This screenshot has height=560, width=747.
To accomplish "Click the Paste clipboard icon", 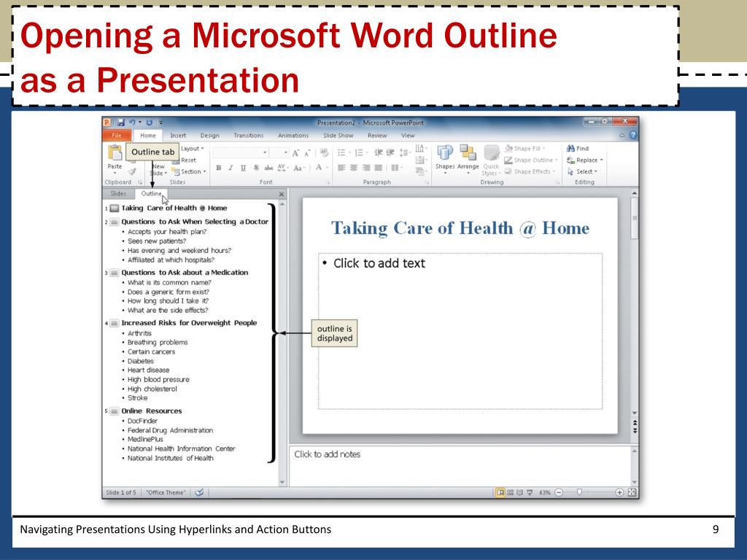I will tap(115, 153).
